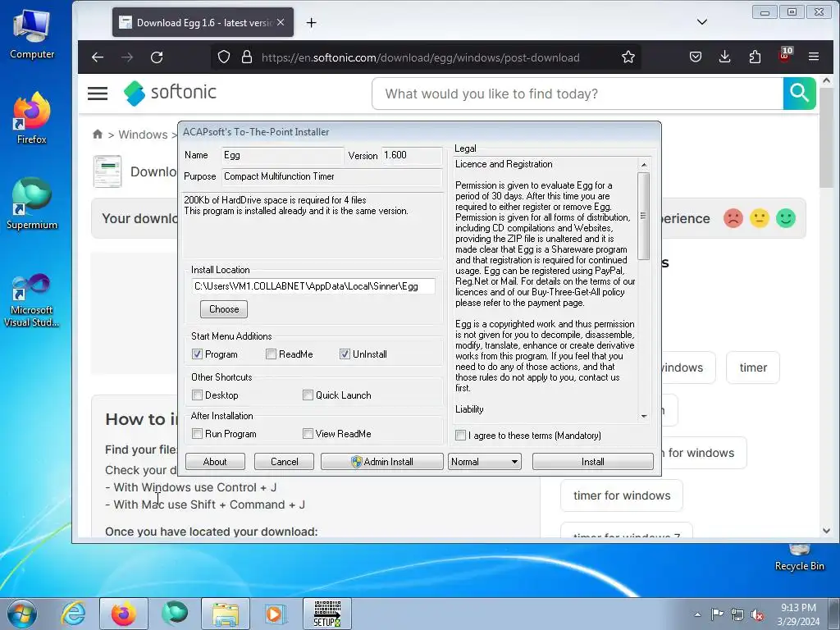Enable the Quick Launch shortcut checkbox
840x630 pixels.
click(x=308, y=395)
